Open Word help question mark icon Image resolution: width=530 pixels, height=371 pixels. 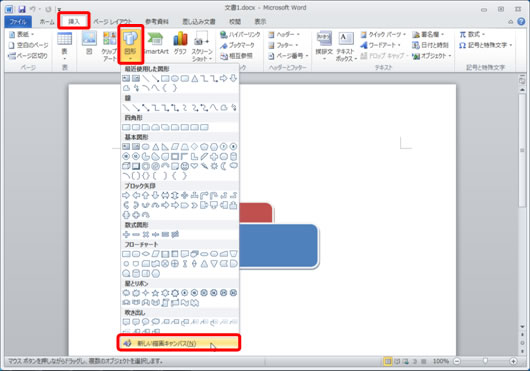(x=521, y=22)
